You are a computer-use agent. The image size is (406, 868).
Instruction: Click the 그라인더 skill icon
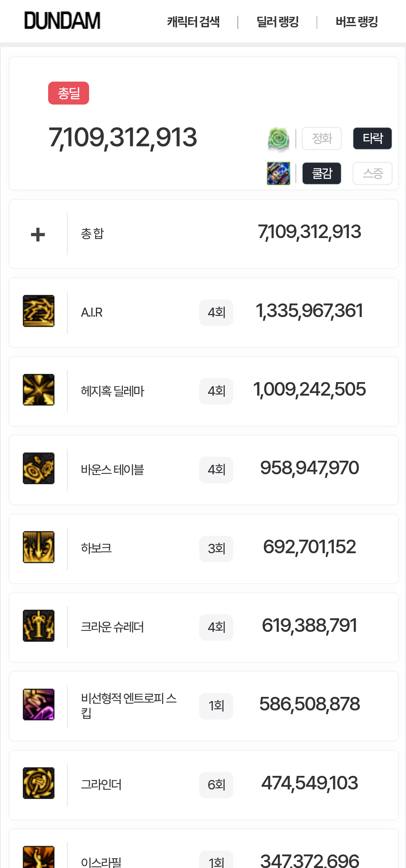(39, 783)
